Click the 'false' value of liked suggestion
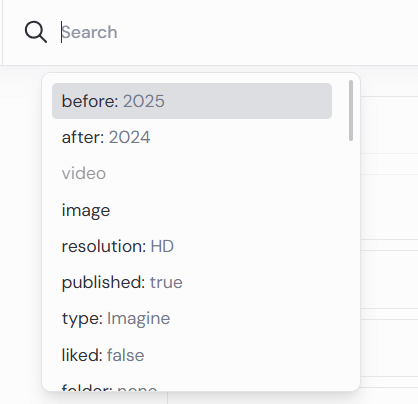This screenshot has height=404, width=418. [126, 355]
